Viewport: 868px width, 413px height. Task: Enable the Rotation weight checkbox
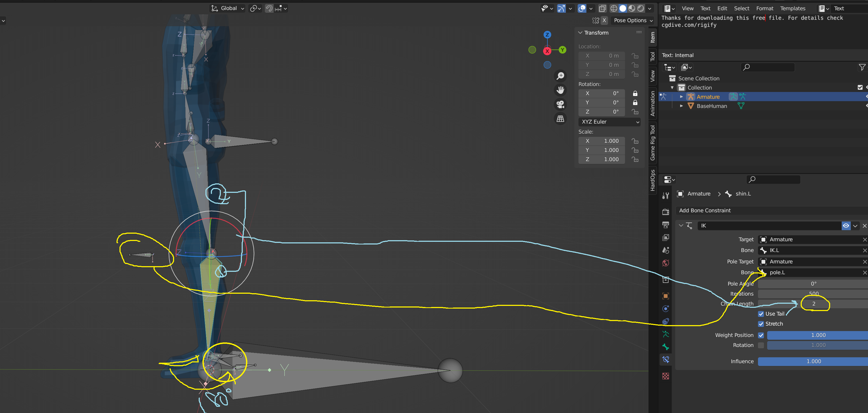pos(761,345)
